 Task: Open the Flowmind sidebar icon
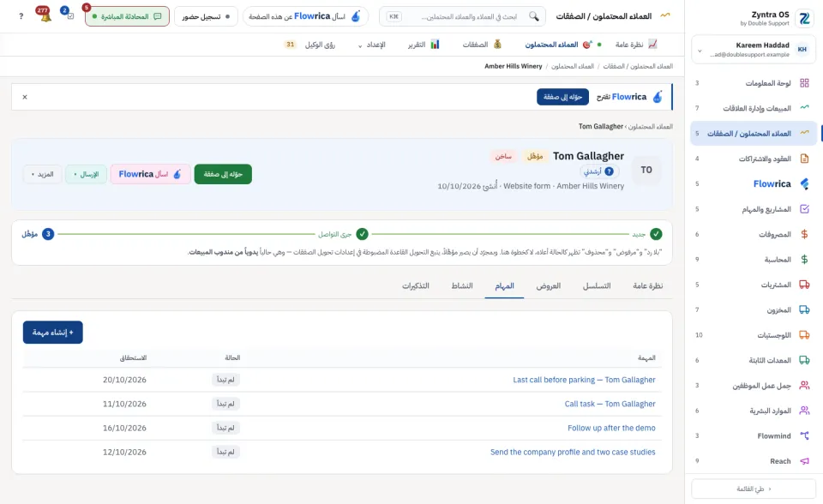(804, 435)
